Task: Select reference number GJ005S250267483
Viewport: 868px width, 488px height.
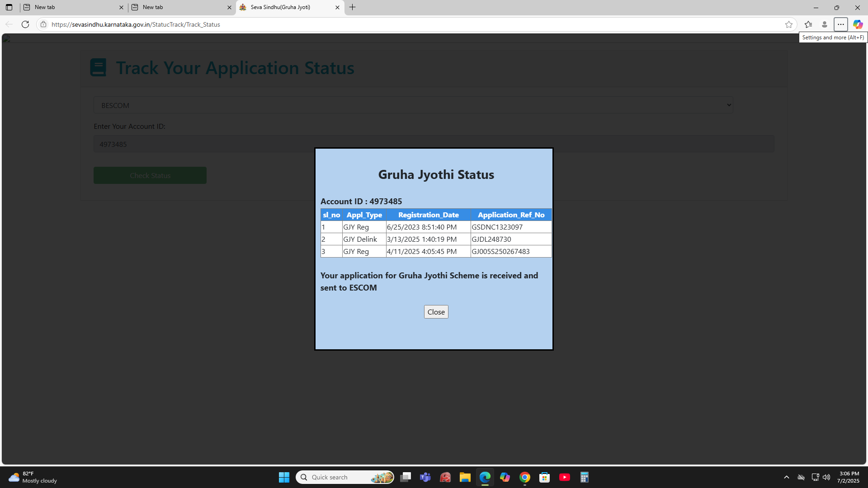Action: click(x=501, y=251)
